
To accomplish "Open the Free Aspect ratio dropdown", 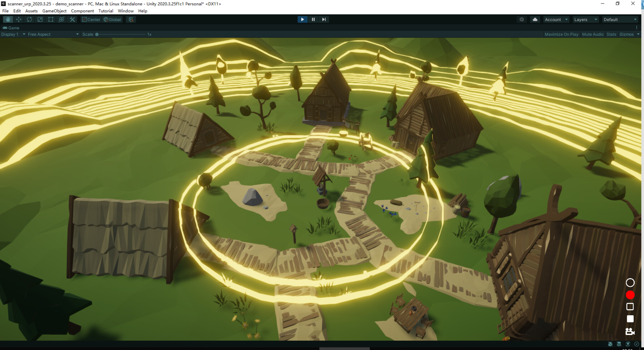I will click(53, 34).
